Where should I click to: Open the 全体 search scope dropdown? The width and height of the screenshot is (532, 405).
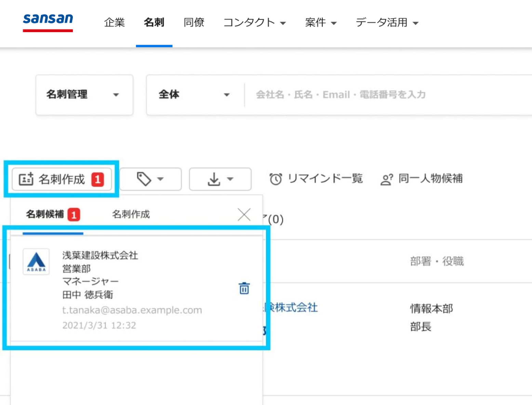click(x=195, y=95)
